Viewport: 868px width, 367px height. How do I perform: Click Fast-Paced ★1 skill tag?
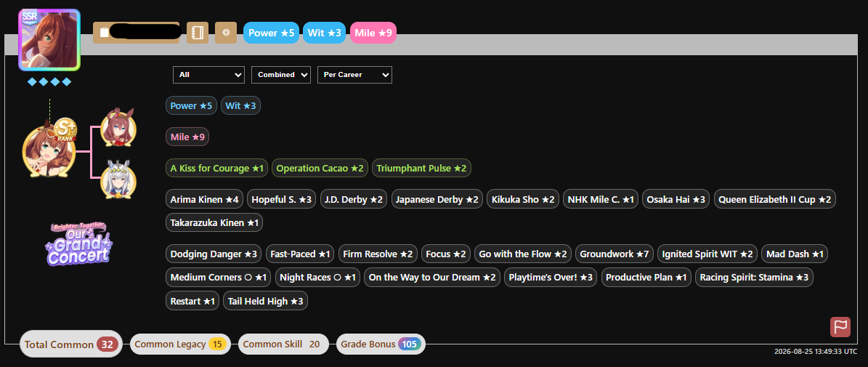(300, 254)
